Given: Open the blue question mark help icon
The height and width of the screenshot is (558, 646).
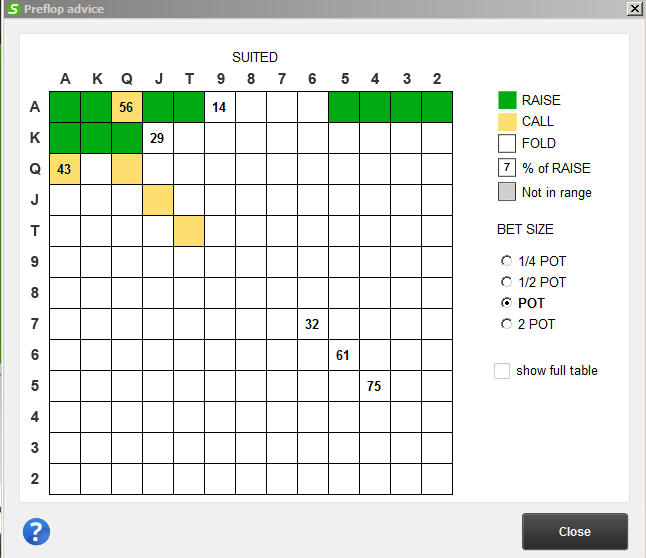Looking at the screenshot, I should coord(36,532).
